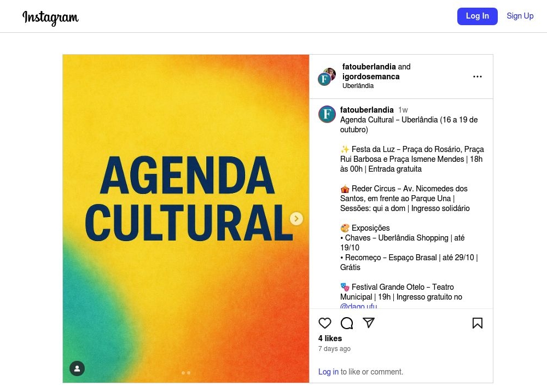Click the Uberlândia location link
Screen dimensions: 547x392
pos(358,86)
